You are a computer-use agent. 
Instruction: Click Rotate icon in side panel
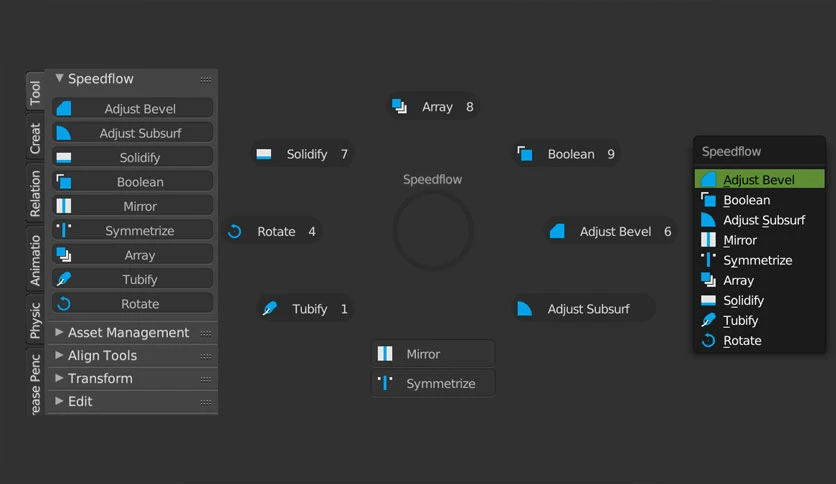[64, 304]
